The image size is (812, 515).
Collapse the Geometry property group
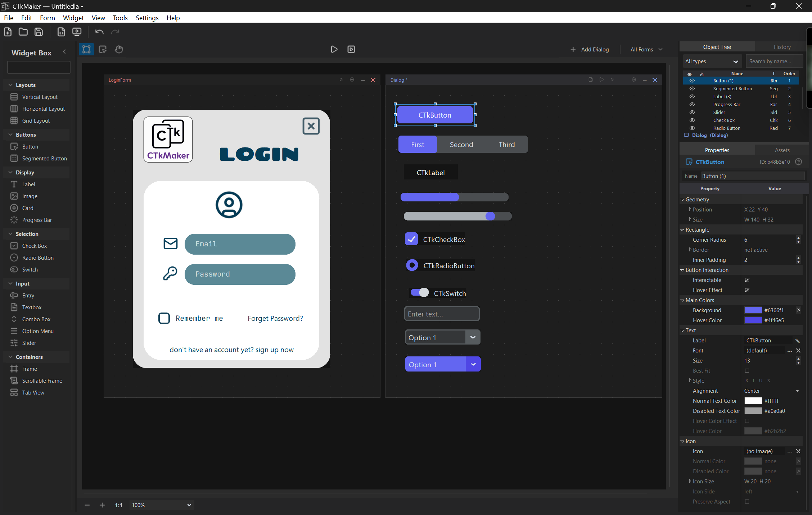click(682, 200)
